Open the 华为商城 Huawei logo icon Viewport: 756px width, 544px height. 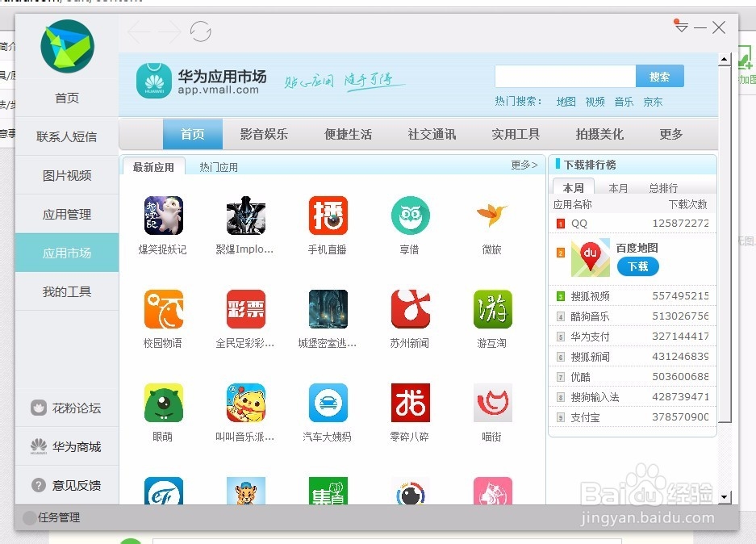pos(39,446)
